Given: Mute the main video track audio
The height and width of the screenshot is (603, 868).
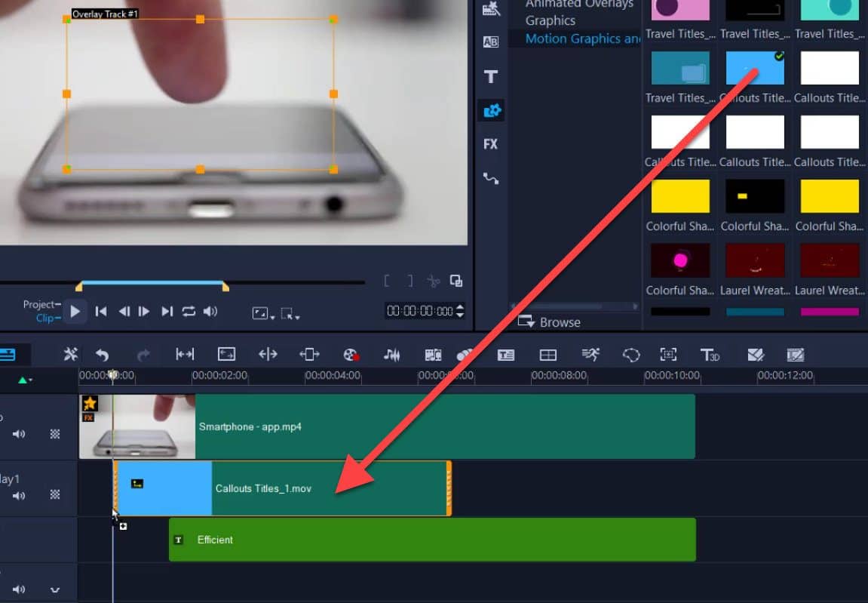Looking at the screenshot, I should 18,435.
